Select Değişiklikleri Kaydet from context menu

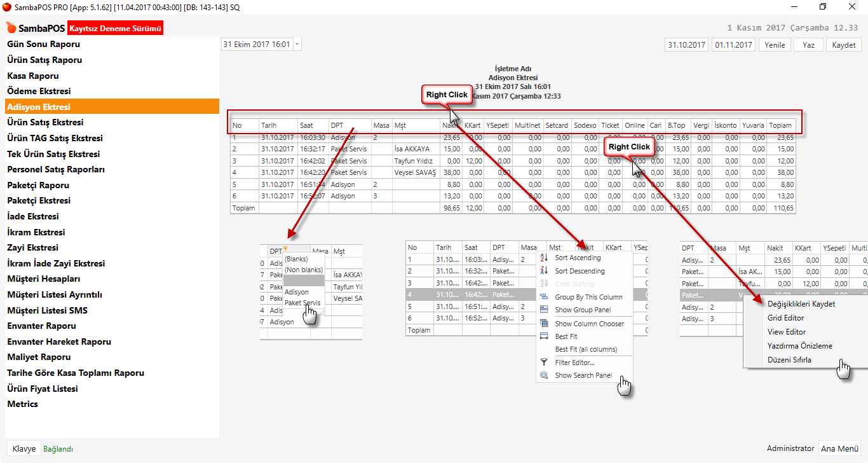[801, 304]
